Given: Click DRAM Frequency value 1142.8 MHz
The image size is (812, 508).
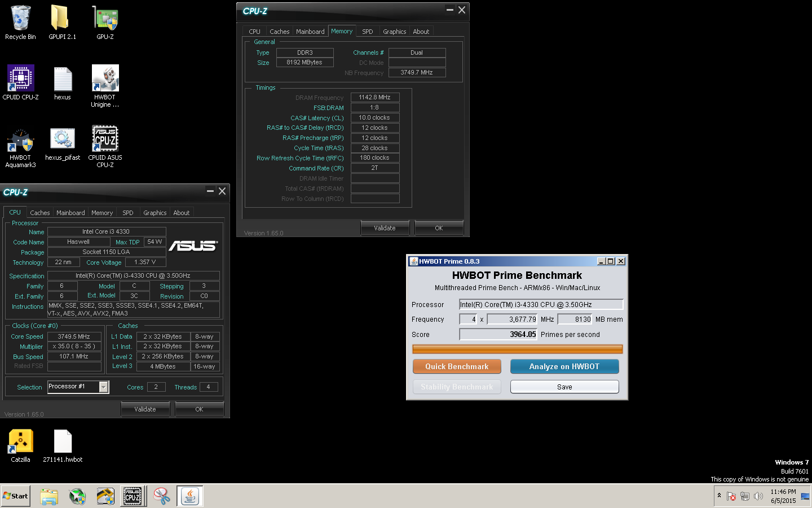Looking at the screenshot, I should click(375, 97).
